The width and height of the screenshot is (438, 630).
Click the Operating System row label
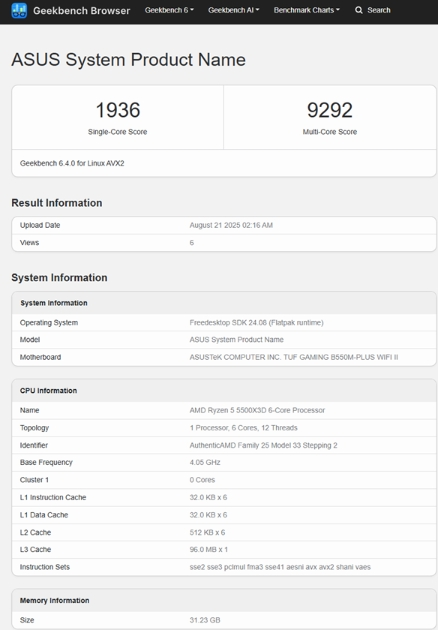[x=49, y=323]
